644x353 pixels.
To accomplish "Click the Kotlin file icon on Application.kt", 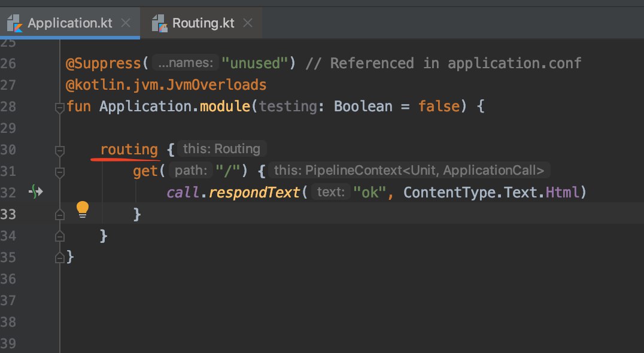I will click(15, 23).
